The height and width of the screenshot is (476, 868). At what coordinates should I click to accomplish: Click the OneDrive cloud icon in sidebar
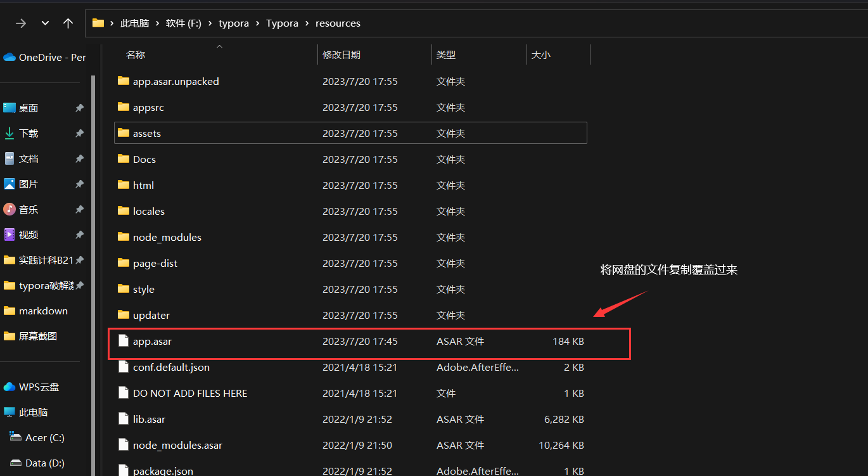[10, 57]
